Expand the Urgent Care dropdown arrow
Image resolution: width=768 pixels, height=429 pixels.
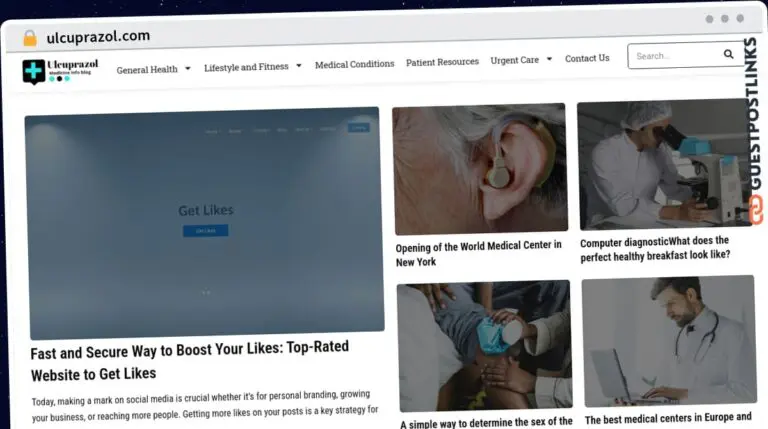pos(550,59)
